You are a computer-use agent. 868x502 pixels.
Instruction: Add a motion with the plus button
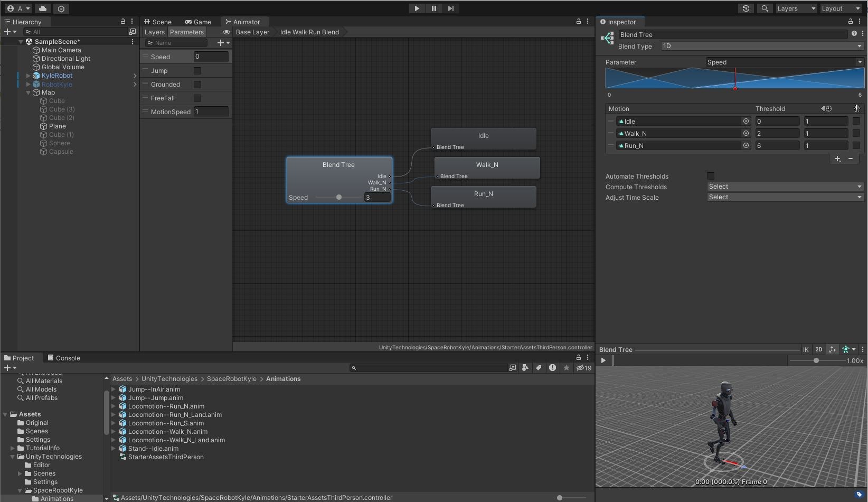pyautogui.click(x=837, y=159)
